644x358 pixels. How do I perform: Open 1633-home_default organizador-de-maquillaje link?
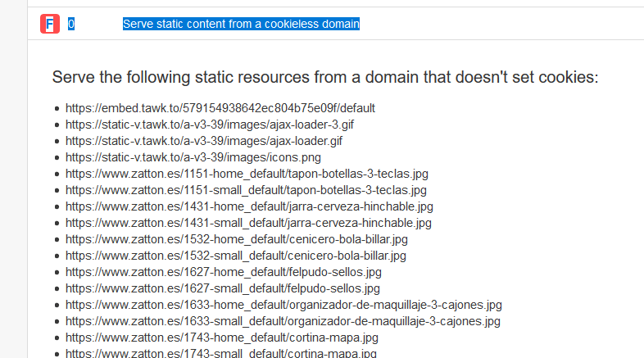pos(283,305)
